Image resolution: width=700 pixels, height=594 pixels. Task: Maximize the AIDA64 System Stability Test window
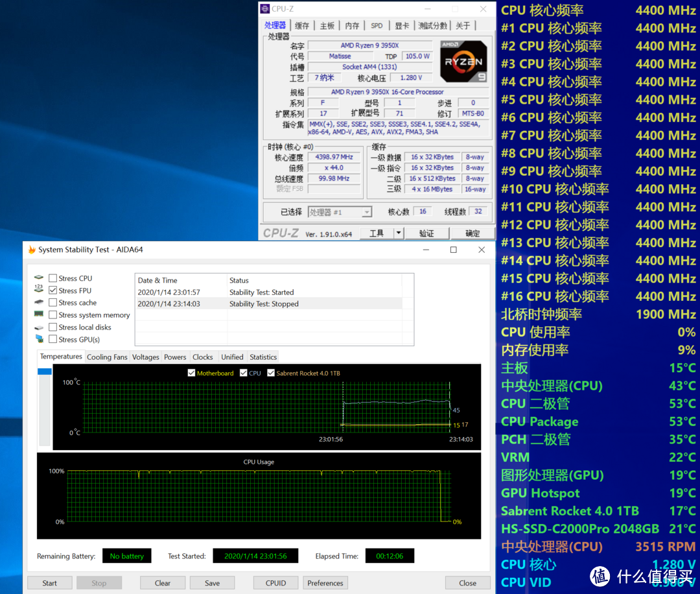pos(454,250)
